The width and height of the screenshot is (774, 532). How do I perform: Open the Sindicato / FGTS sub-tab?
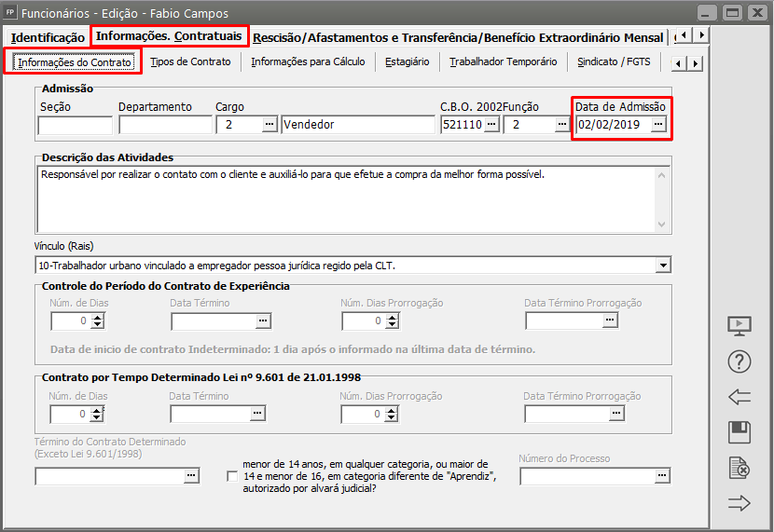[614, 61]
